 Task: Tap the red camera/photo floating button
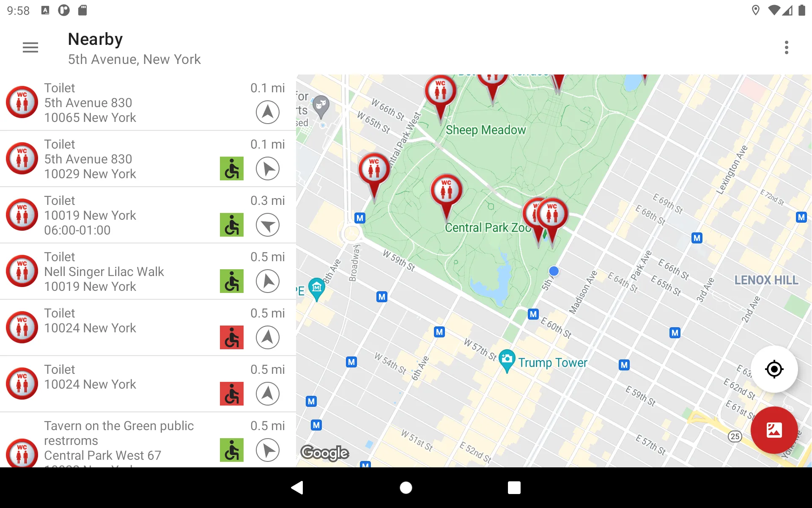[774, 430]
